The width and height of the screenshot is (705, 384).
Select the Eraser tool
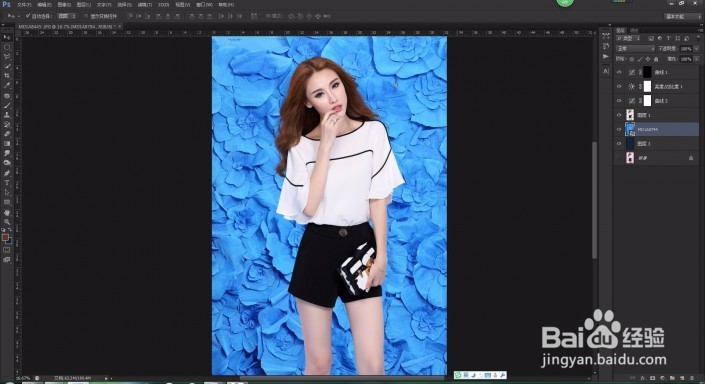point(7,134)
